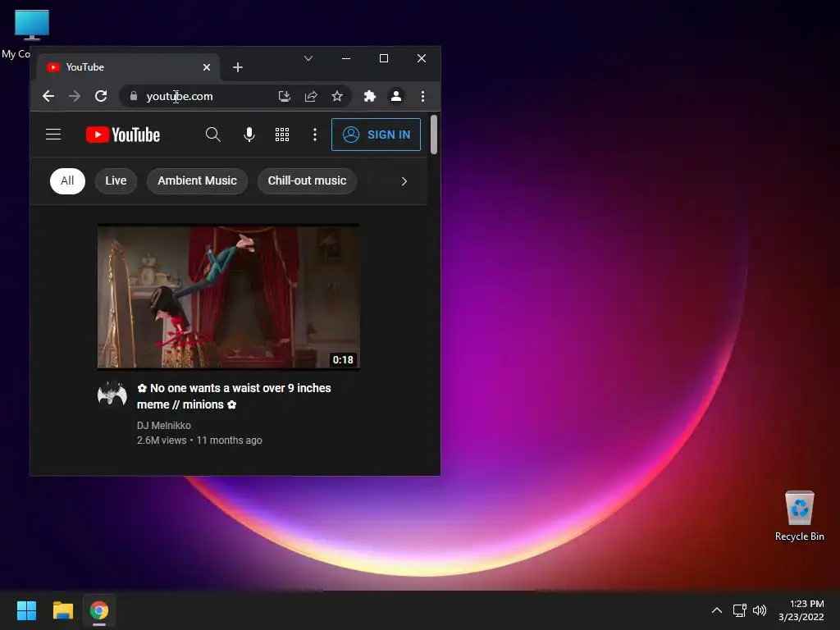Open DJ Melnikko channel avatar
Screen dimensions: 840x630
point(112,395)
